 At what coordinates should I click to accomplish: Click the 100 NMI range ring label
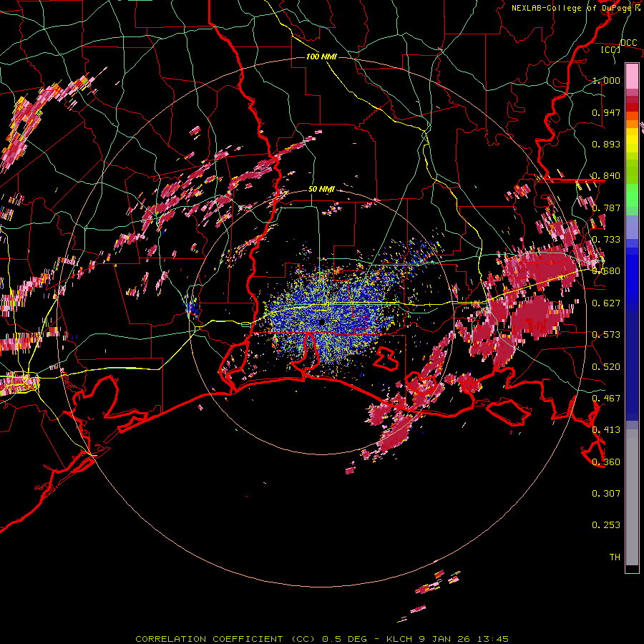[x=321, y=57]
